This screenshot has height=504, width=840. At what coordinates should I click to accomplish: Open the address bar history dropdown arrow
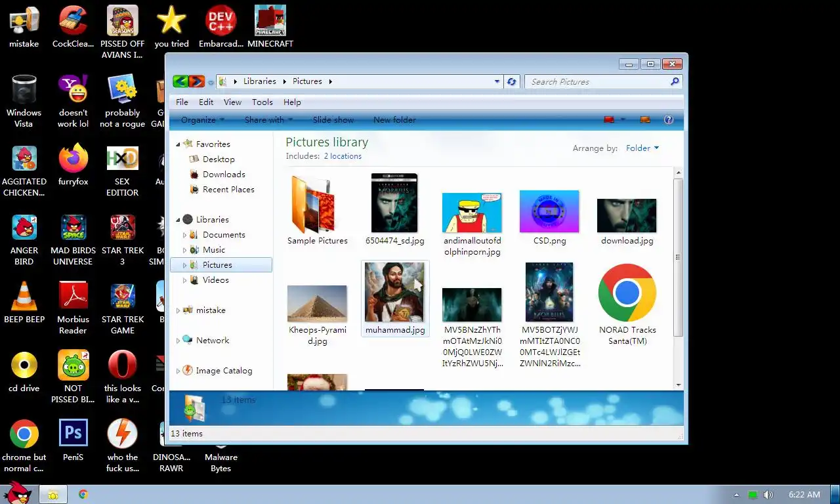pos(497,81)
